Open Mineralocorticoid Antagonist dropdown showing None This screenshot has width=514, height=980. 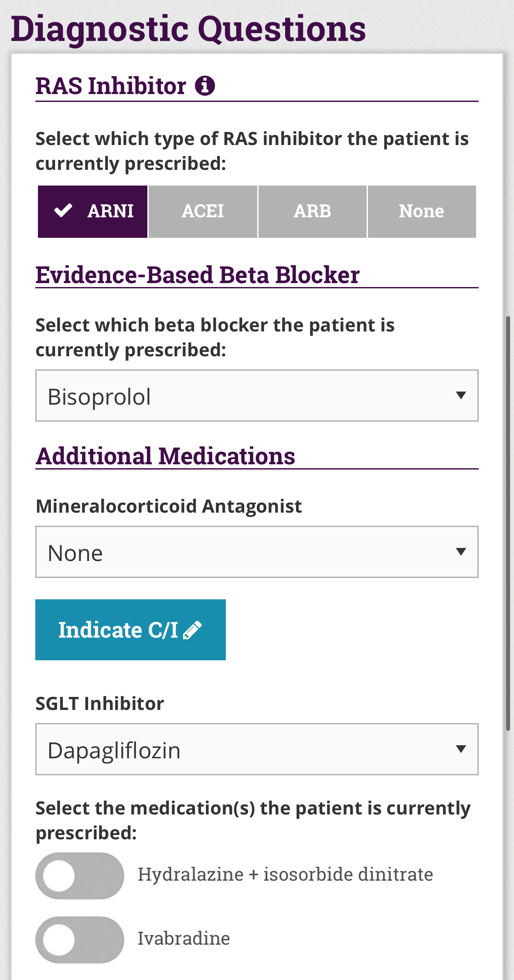click(x=256, y=552)
